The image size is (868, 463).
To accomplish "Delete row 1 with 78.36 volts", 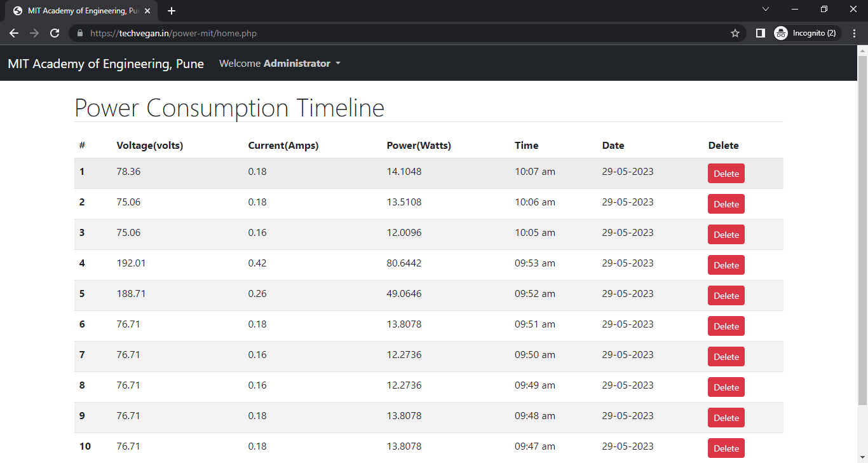I will [x=726, y=174].
